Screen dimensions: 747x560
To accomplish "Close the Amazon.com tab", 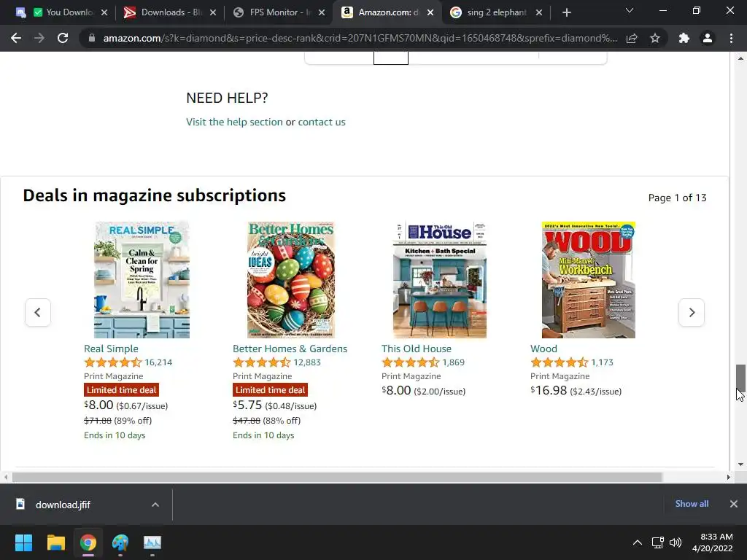I will (430, 12).
